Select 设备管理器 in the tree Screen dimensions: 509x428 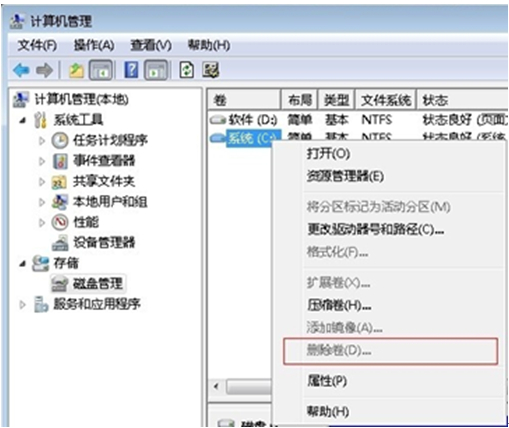pyautogui.click(x=104, y=242)
